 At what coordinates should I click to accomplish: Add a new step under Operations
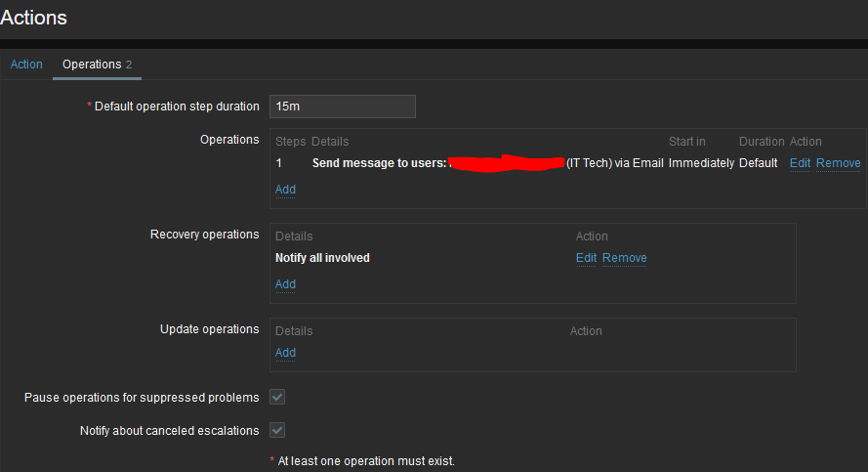click(285, 190)
